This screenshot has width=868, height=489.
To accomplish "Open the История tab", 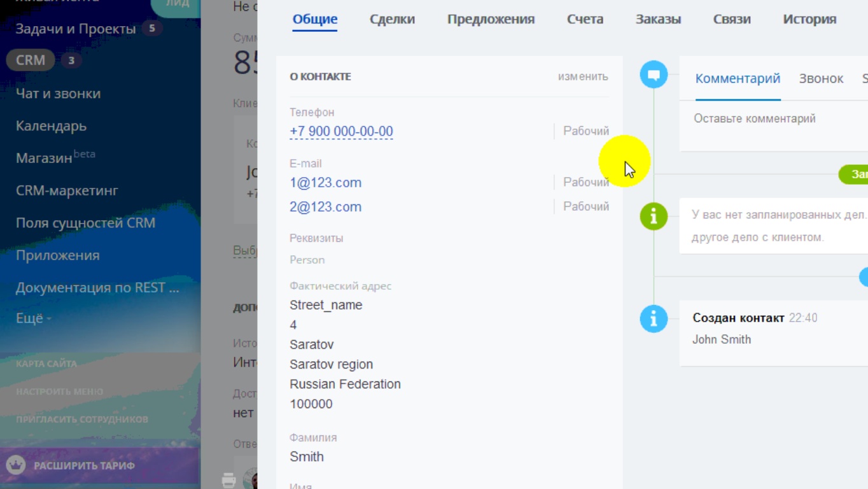I will click(x=809, y=19).
